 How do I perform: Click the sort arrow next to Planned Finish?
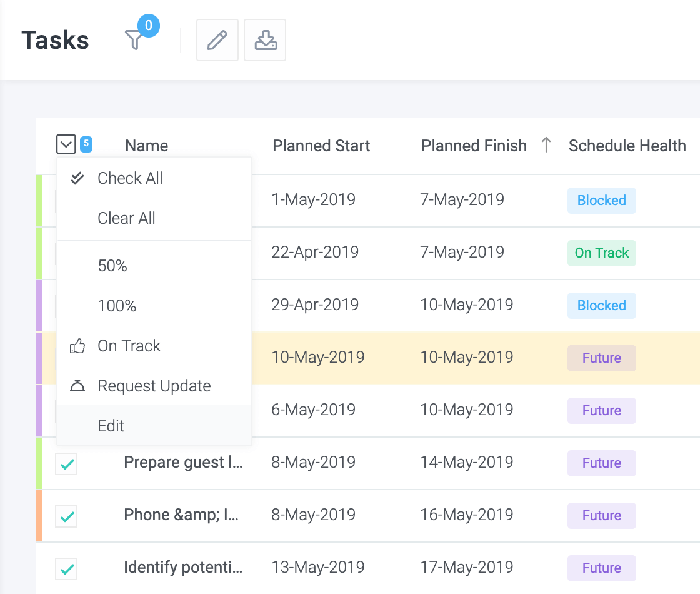[x=546, y=145]
